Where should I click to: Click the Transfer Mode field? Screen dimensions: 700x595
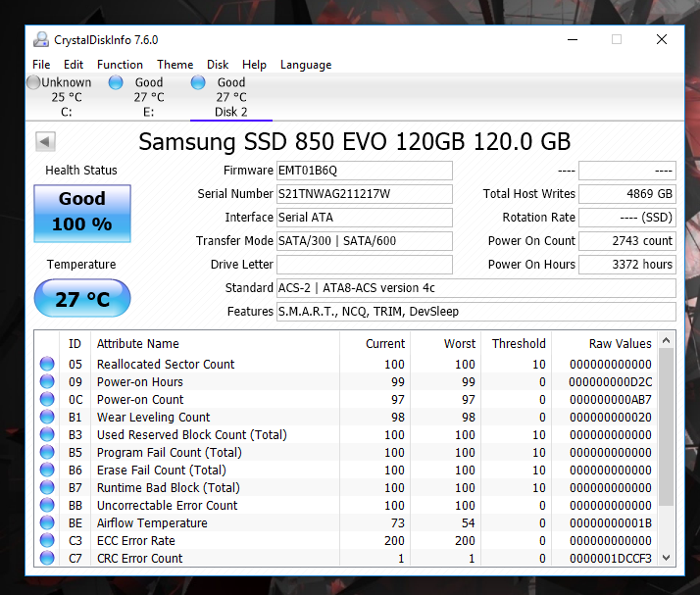pyautogui.click(x=365, y=241)
